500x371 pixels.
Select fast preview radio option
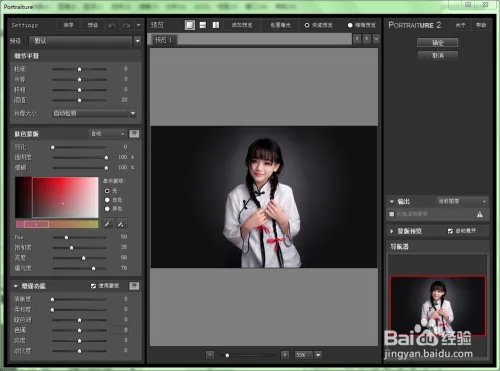point(307,25)
